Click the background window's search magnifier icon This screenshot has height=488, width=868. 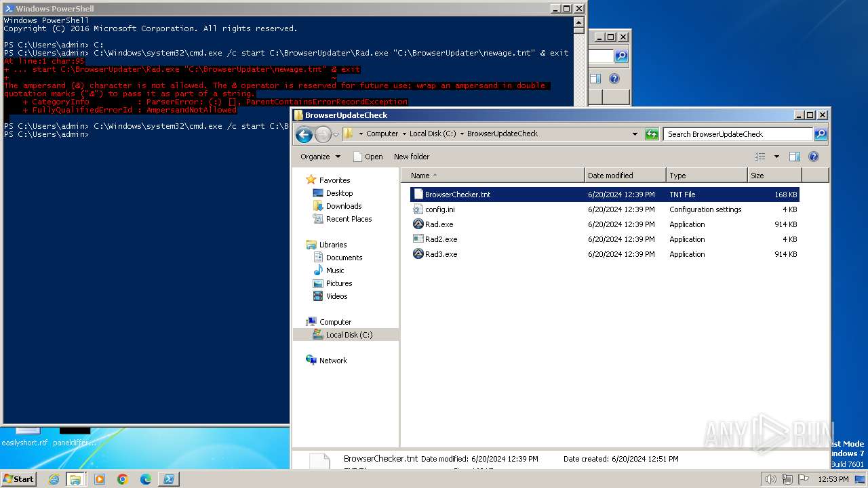click(621, 56)
